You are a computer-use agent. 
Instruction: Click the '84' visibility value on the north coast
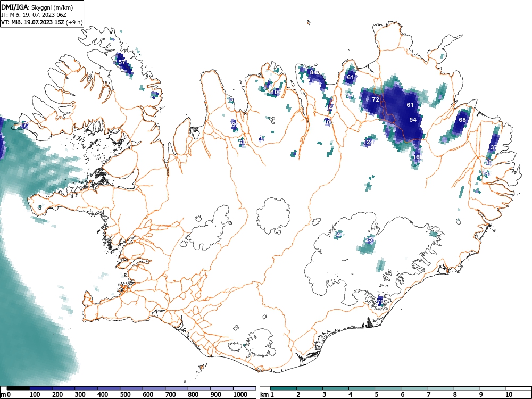[313, 72]
